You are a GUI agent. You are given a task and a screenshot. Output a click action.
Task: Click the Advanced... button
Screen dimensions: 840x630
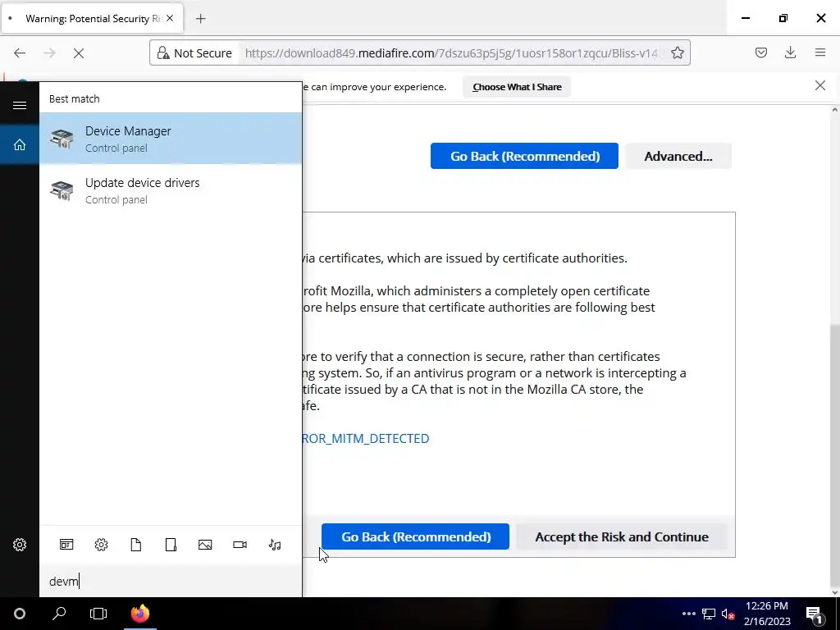tap(678, 156)
